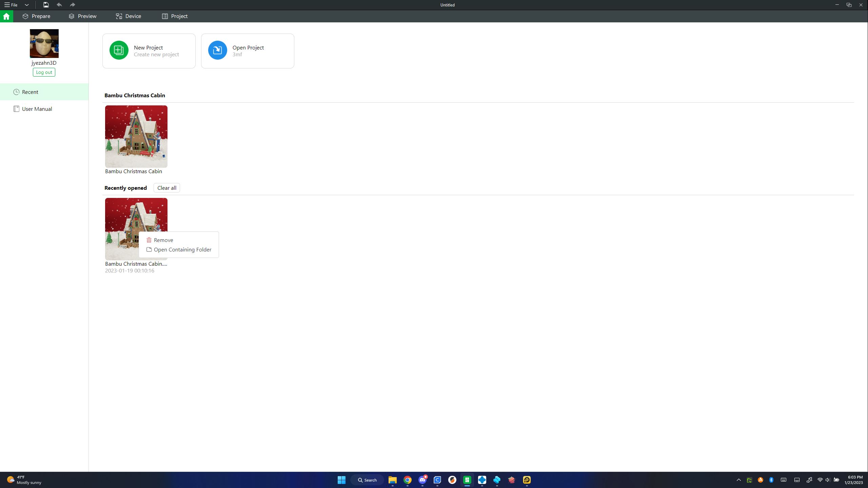
Task: Redo using the forward arrow icon
Action: tap(72, 5)
